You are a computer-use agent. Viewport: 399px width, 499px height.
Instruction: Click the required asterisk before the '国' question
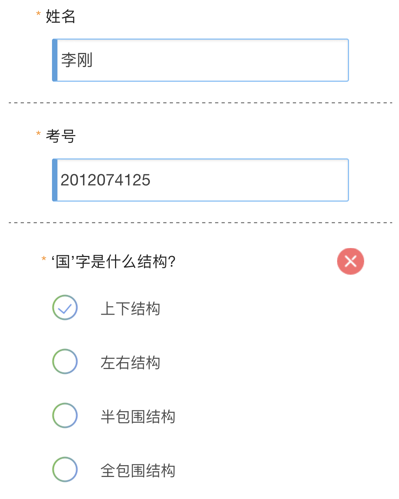coord(44,258)
